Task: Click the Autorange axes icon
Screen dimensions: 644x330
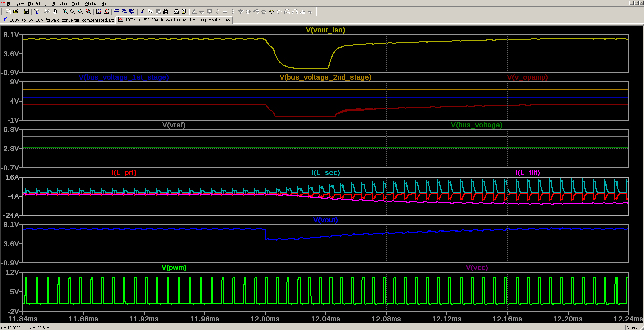Action: click(106, 12)
